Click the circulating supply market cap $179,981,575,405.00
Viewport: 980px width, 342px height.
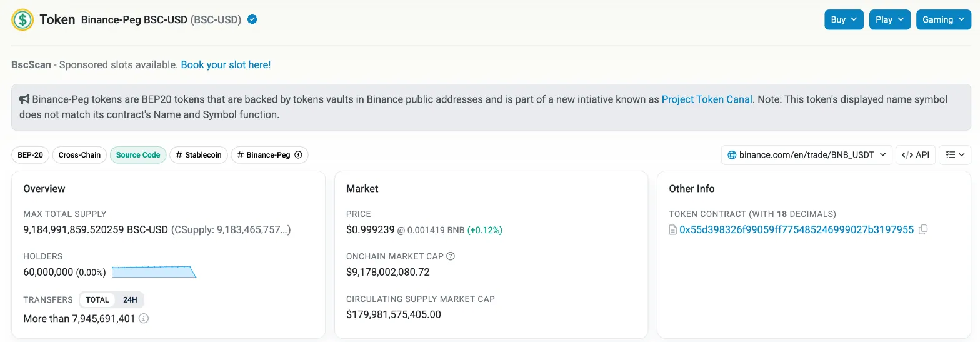click(394, 314)
